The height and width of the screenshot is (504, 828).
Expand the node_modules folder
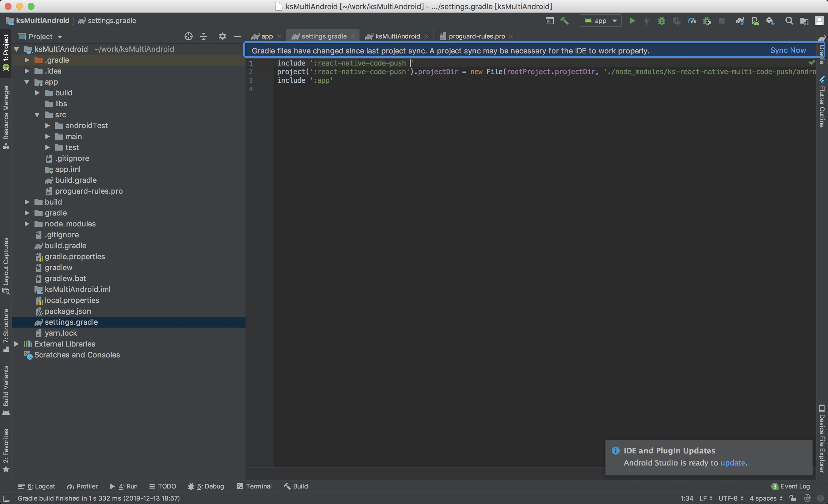27,224
